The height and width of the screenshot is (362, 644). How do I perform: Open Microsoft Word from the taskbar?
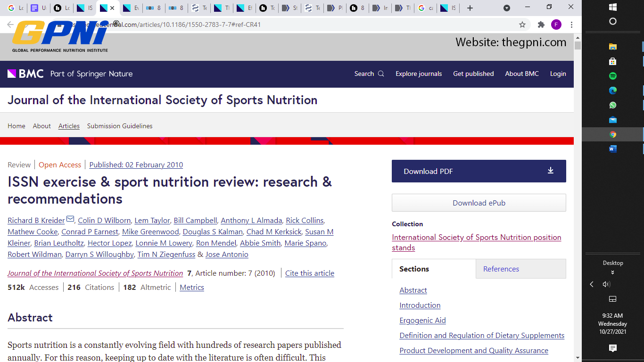click(x=613, y=149)
